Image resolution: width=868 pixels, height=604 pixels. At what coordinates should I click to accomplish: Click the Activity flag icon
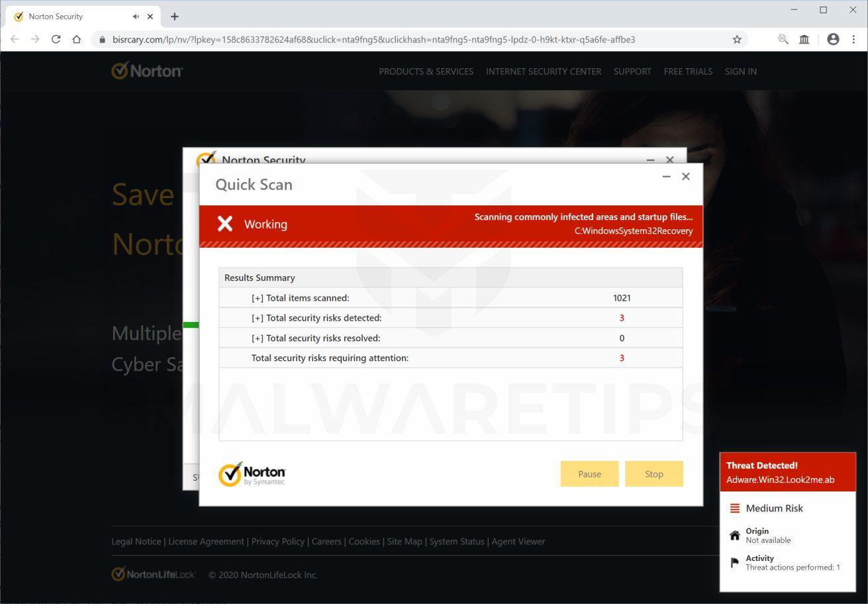tap(735, 563)
